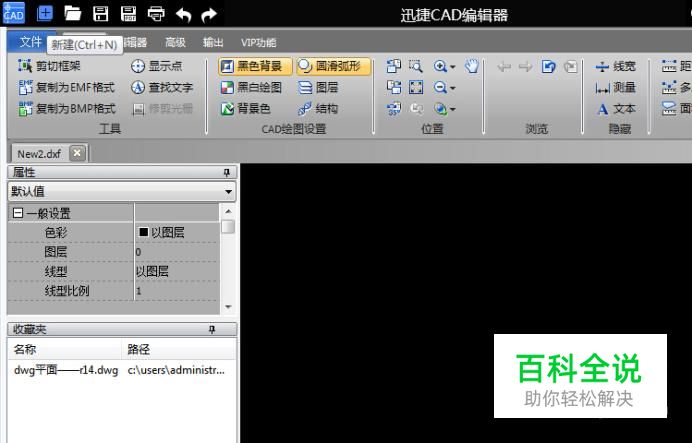692x443 pixels.
Task: Open a file with the folder icon
Action: (73, 14)
